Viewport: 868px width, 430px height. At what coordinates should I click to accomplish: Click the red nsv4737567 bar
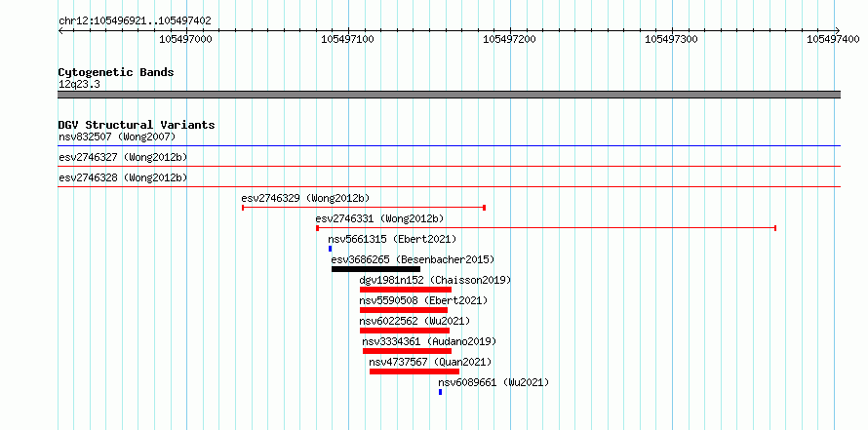coord(414,371)
